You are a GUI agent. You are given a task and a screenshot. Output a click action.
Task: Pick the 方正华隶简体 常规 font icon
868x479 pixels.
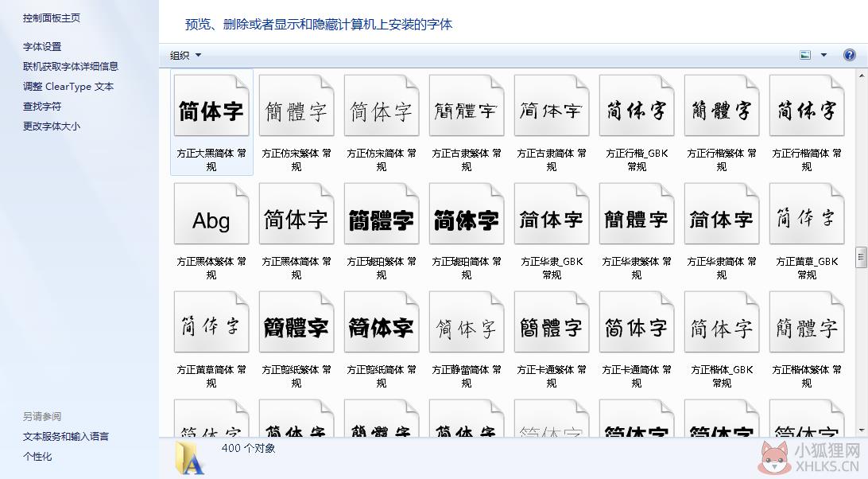click(722, 214)
